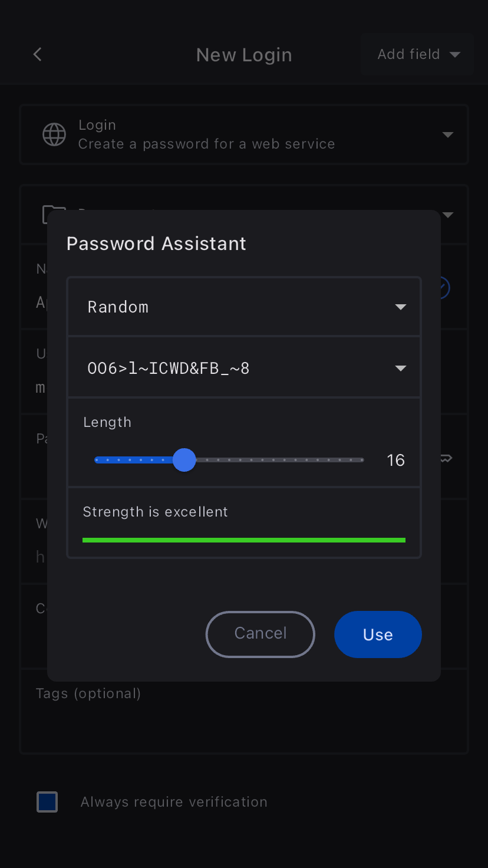Click the New Login title
This screenshot has height=868, width=488.
pos(244,55)
